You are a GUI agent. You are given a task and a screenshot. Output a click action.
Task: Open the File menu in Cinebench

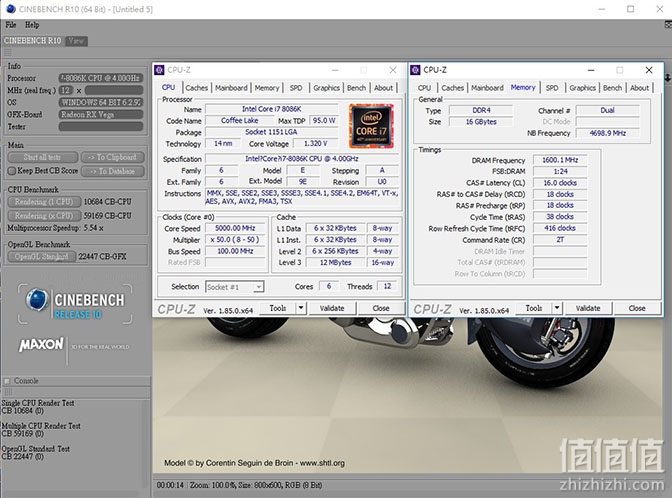click(x=11, y=25)
